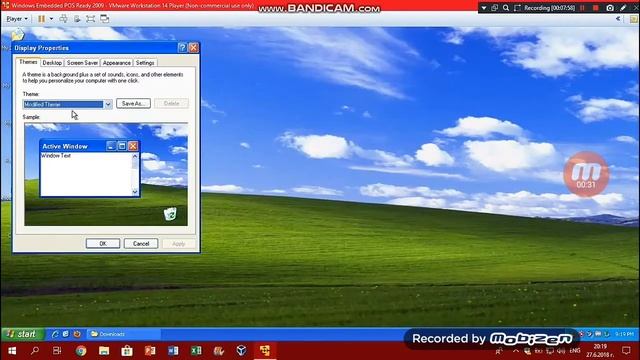The image size is (640, 360).
Task: Take a screenshot with Bandicam camera icon
Action: 610,8
